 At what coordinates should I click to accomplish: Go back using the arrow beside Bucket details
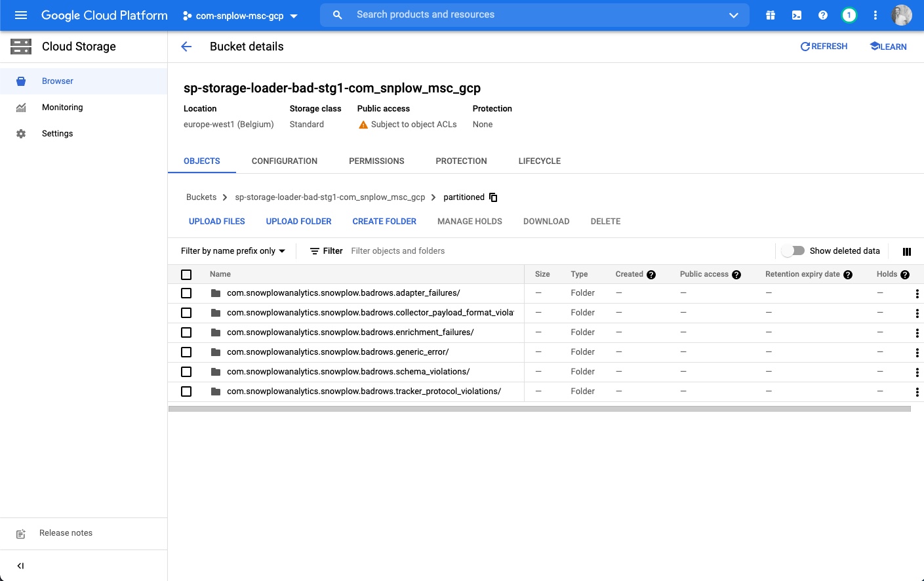(186, 47)
